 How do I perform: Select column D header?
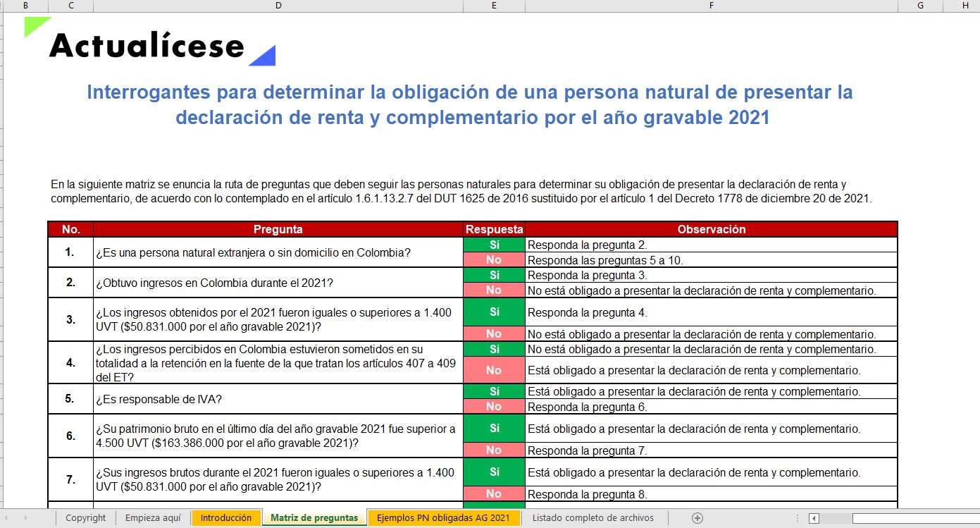pos(278,6)
